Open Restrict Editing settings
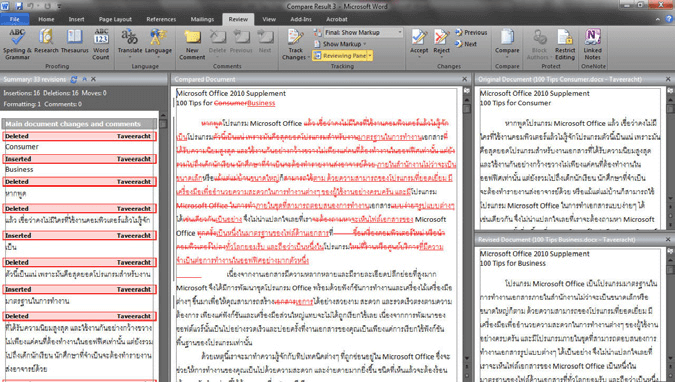 click(565, 43)
